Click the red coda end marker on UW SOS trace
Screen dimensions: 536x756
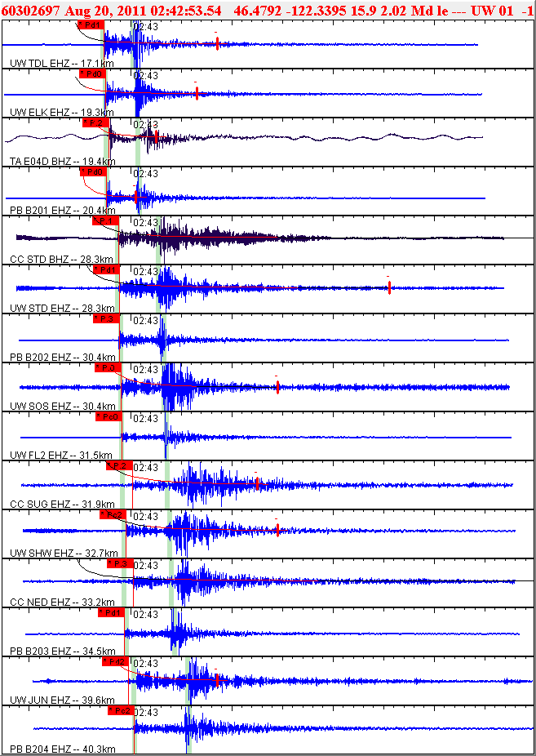[278, 387]
